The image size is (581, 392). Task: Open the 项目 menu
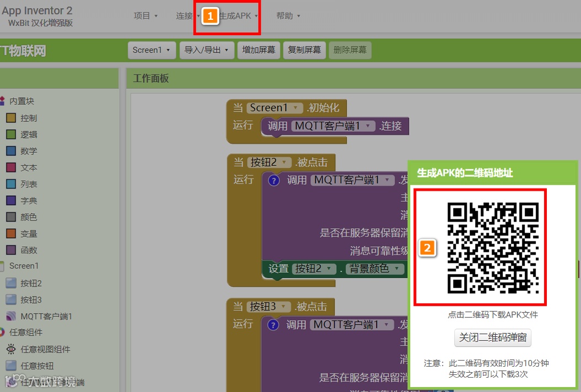(146, 16)
